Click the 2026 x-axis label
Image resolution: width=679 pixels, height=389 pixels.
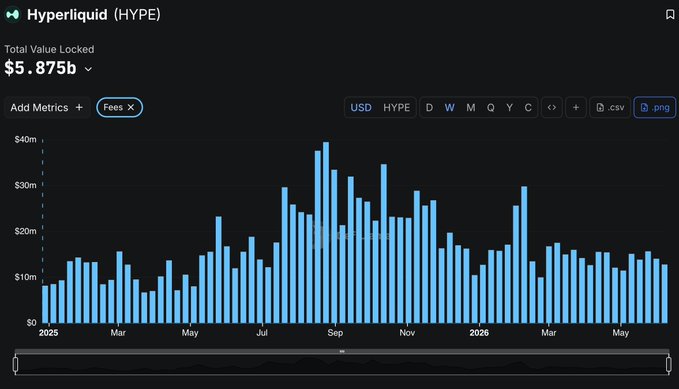pos(479,333)
